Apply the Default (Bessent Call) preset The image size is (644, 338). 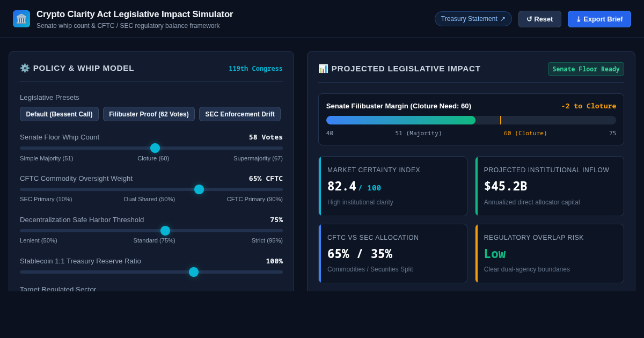click(x=59, y=114)
